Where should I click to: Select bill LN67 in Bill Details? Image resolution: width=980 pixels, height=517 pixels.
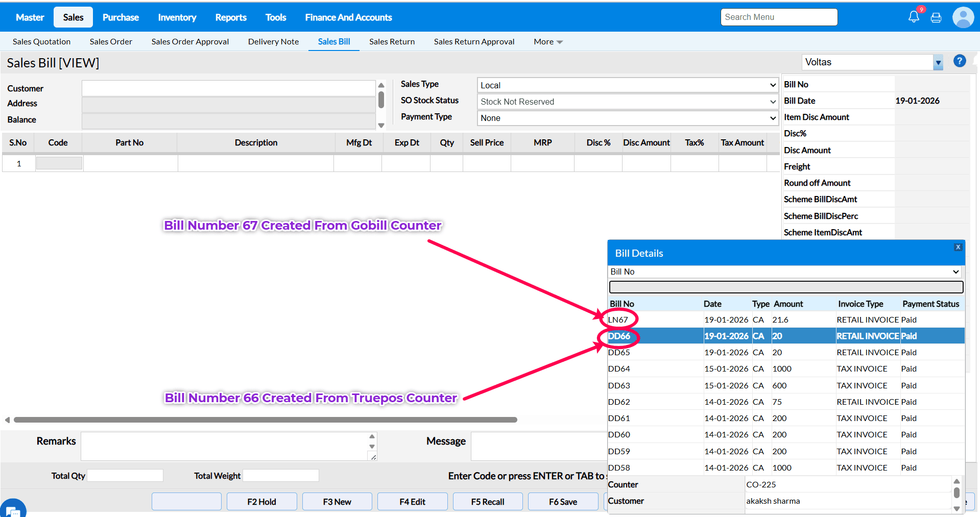pos(618,319)
